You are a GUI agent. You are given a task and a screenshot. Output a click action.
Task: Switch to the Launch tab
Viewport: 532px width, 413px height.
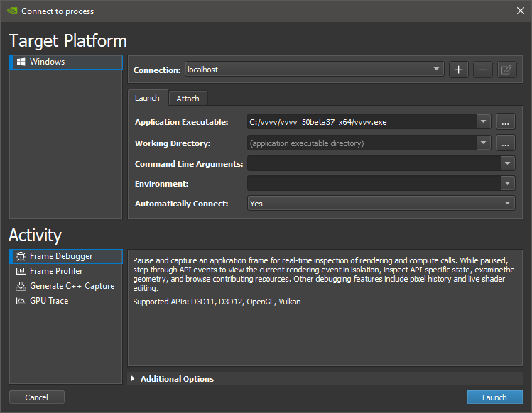147,98
